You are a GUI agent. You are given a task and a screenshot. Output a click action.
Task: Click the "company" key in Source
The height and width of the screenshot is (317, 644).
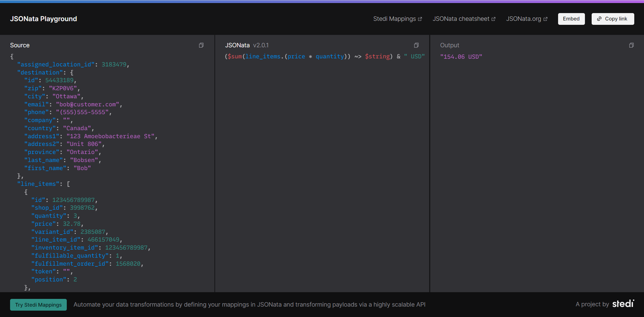(40, 120)
